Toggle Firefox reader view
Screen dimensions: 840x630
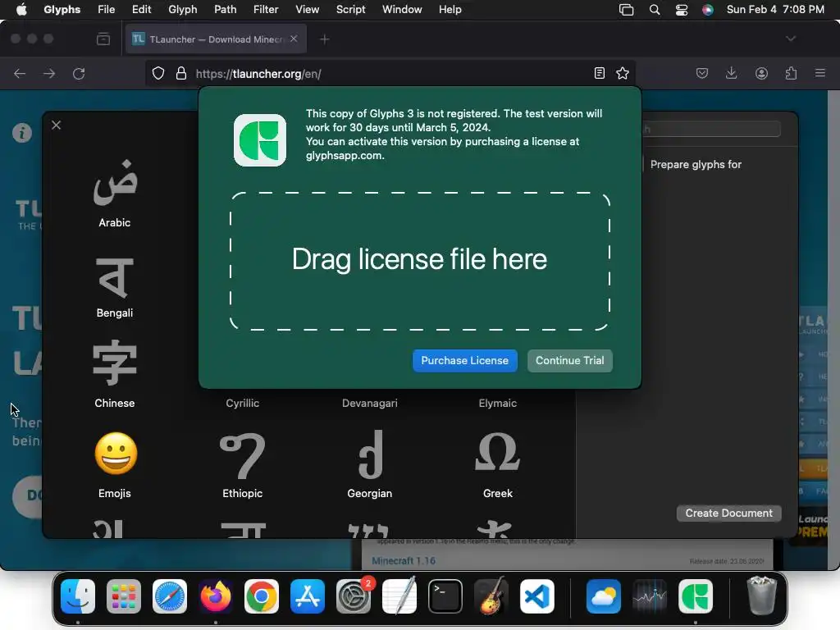(x=600, y=73)
